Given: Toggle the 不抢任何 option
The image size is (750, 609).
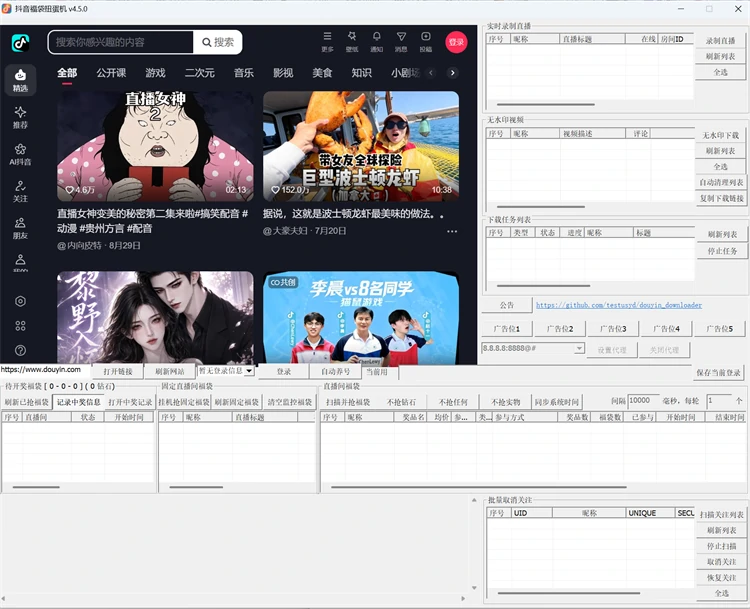Looking at the screenshot, I should coord(453,402).
